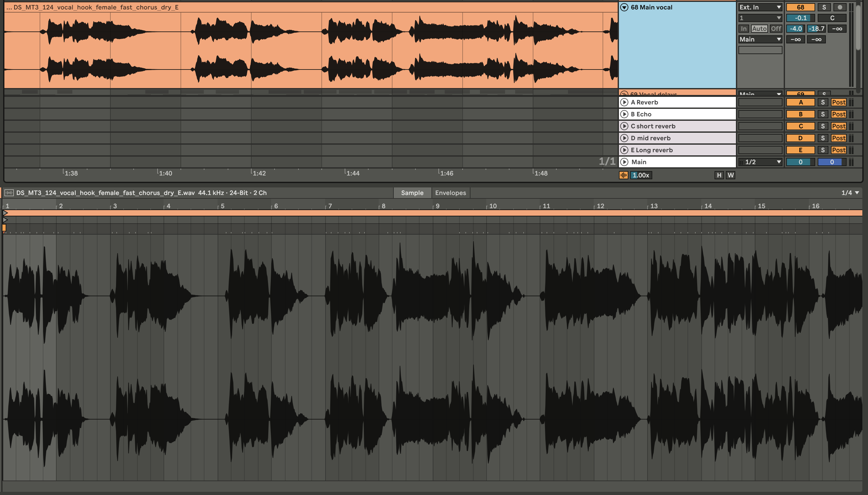The image size is (868, 495).
Task: Set monitor to Auto on Main vocal
Action: coord(759,29)
